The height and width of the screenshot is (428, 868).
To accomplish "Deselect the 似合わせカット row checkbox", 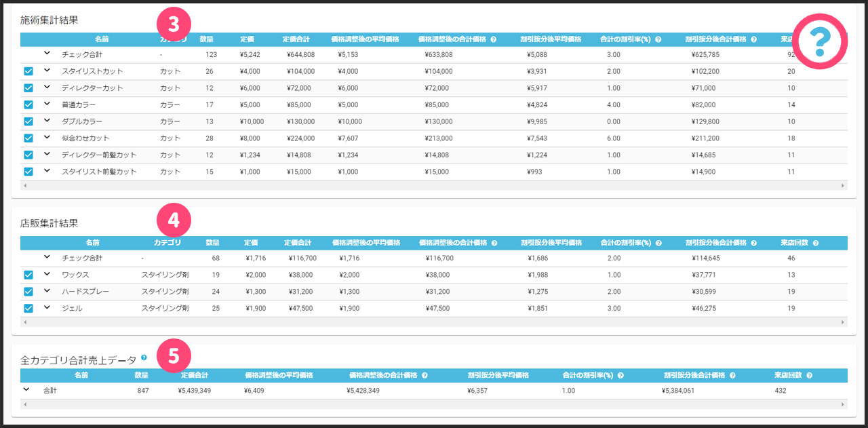I will tap(28, 138).
